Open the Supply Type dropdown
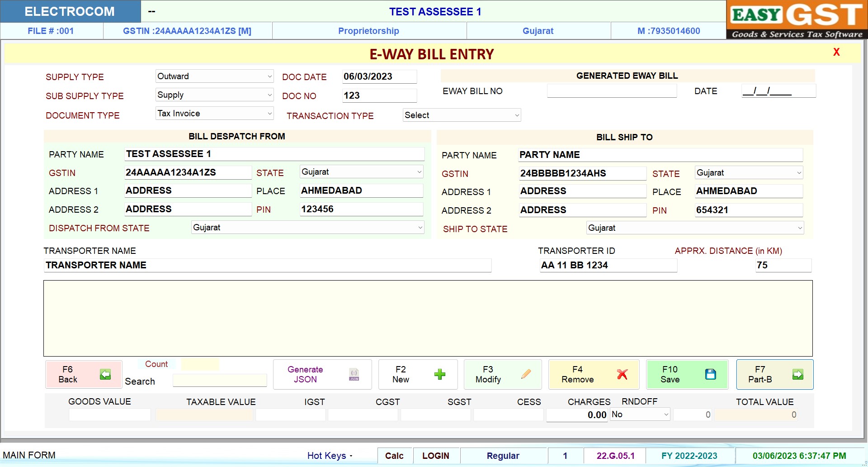 269,76
